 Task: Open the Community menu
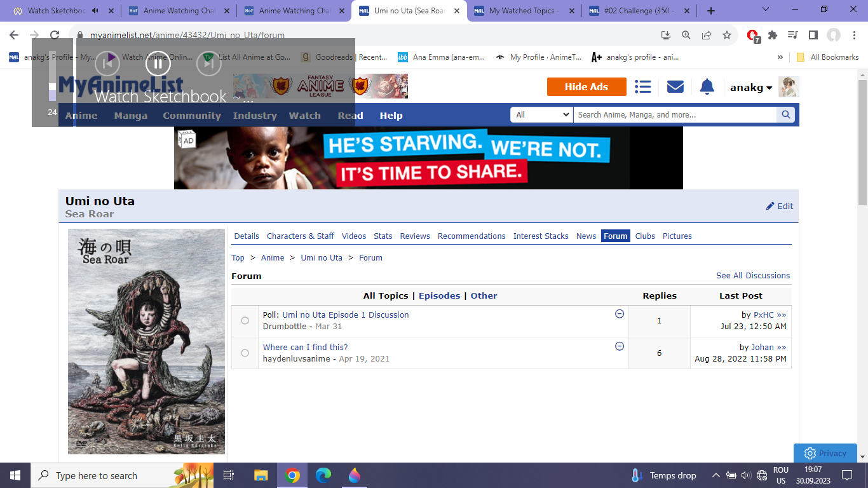192,116
